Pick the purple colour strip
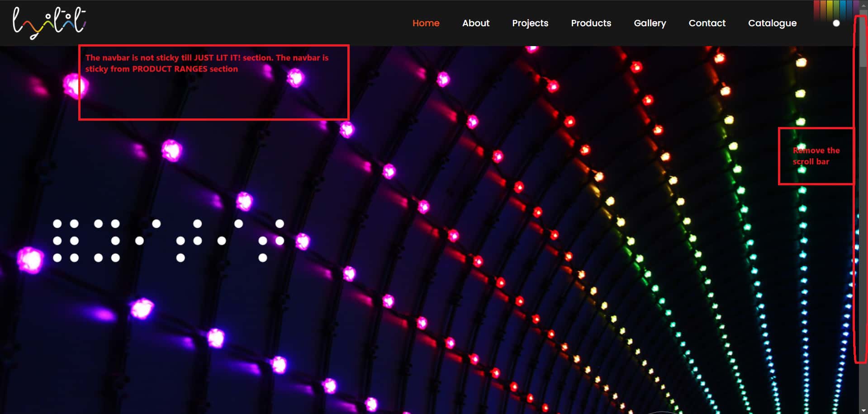Screen dimensions: 868x414 pos(856,9)
